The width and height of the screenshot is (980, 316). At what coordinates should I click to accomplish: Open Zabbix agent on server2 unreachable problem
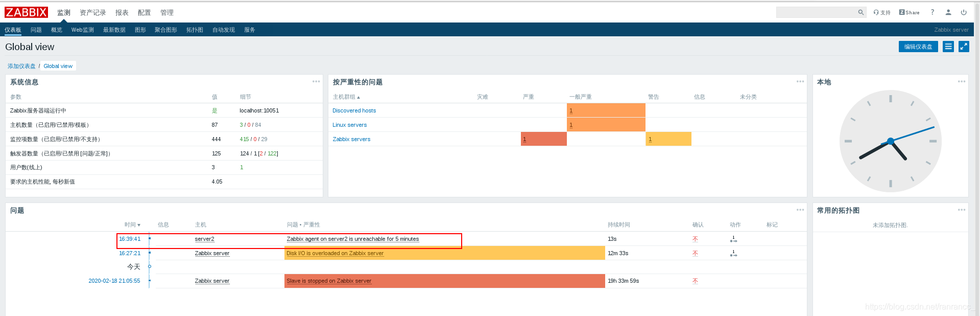[x=353, y=239]
